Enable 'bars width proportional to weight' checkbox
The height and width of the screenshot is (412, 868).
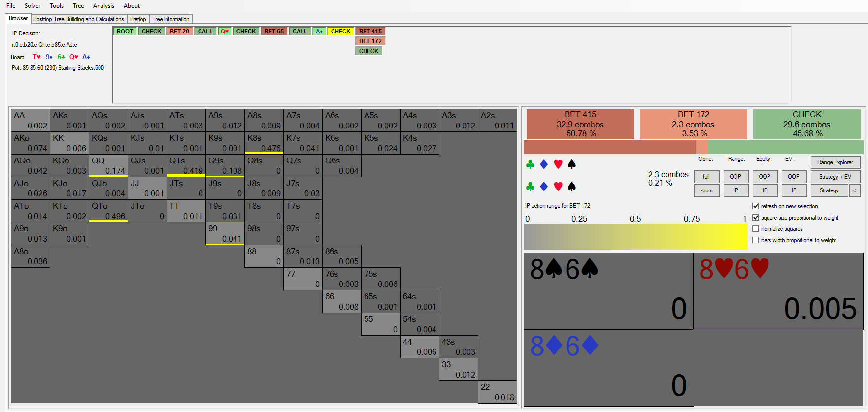coord(756,240)
